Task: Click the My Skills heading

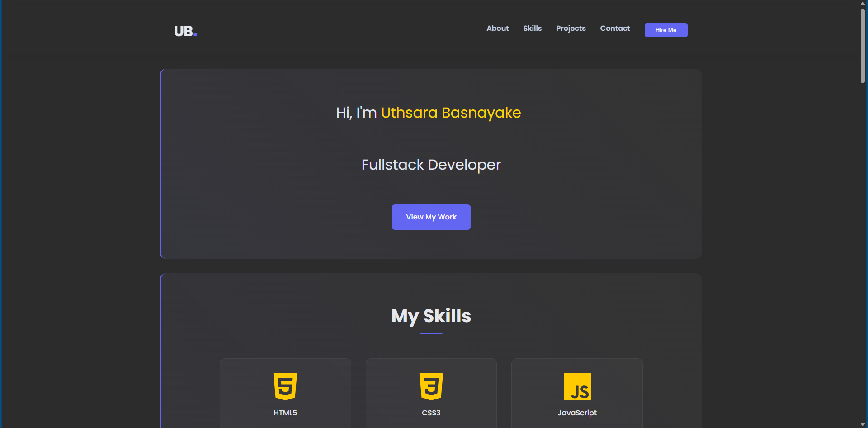Action: tap(431, 316)
